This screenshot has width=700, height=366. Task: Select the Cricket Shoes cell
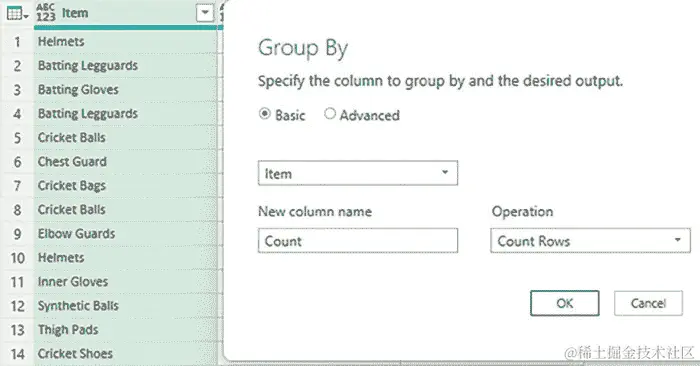pos(125,354)
